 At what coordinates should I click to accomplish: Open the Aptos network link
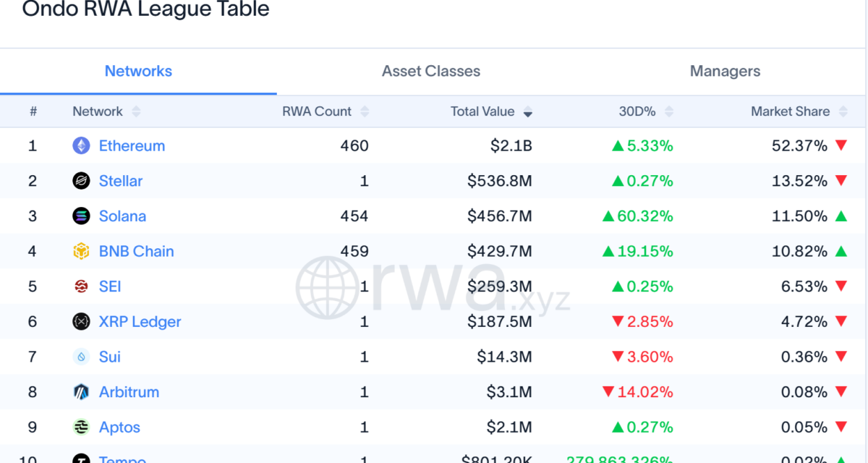pyautogui.click(x=119, y=427)
